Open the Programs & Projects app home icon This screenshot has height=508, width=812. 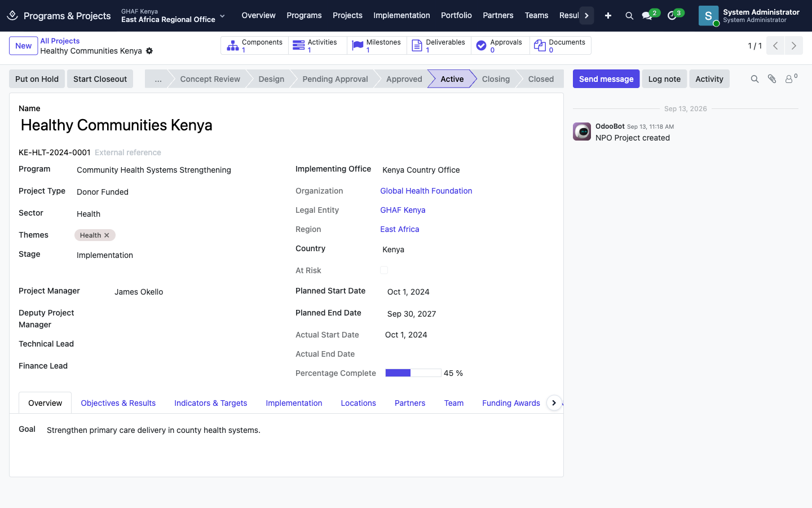[x=12, y=15]
